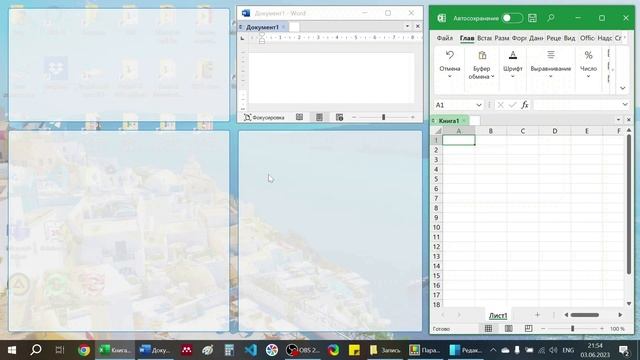640x360 pixels.
Task: Click column header B in Excel
Action: [x=491, y=131]
